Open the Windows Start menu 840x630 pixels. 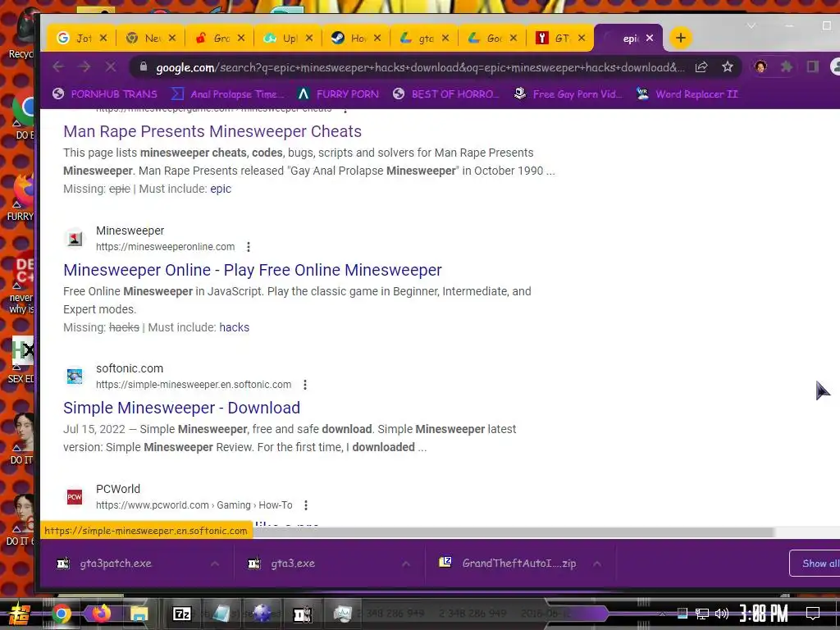coord(20,614)
